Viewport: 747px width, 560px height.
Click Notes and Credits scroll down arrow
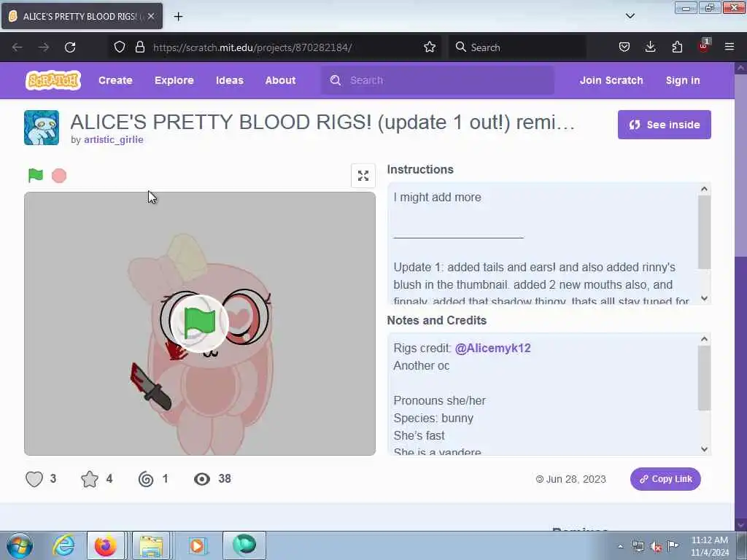704,449
